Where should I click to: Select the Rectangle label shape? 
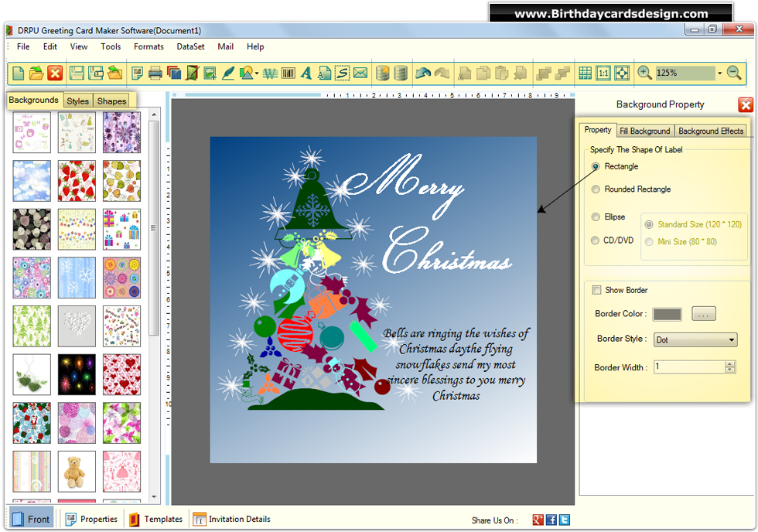coord(596,166)
